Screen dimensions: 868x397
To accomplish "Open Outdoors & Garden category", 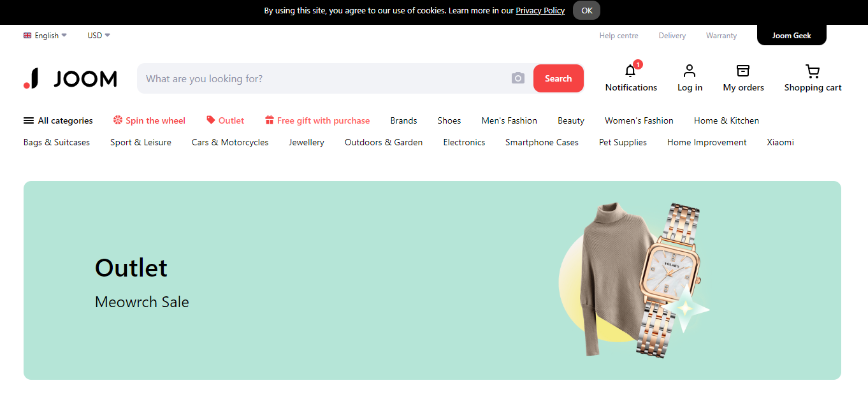I will pos(384,142).
